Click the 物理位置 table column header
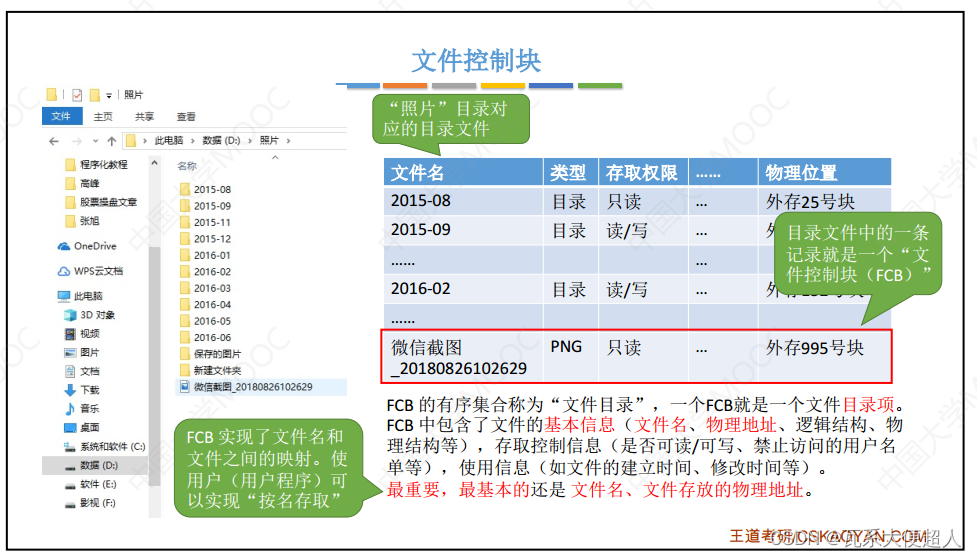 (824, 172)
